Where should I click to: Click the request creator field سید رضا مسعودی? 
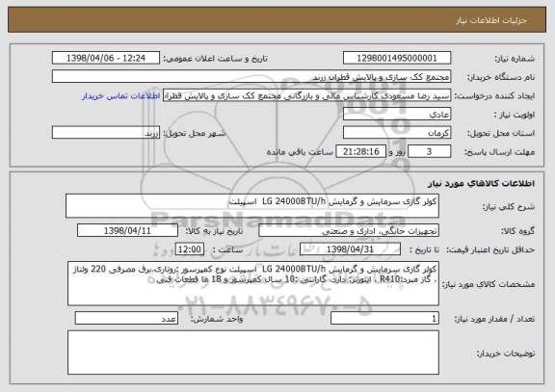click(306, 95)
